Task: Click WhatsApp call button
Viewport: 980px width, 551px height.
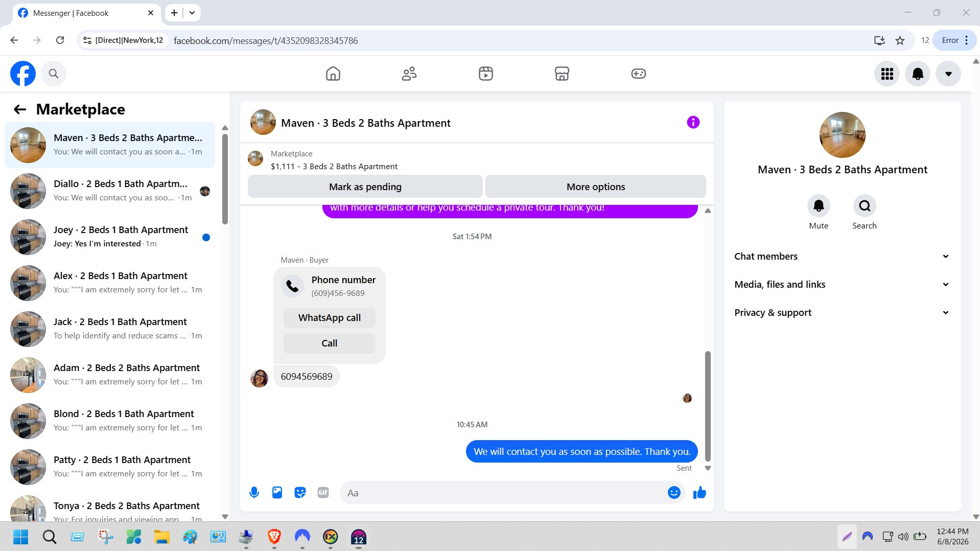Action: [330, 318]
